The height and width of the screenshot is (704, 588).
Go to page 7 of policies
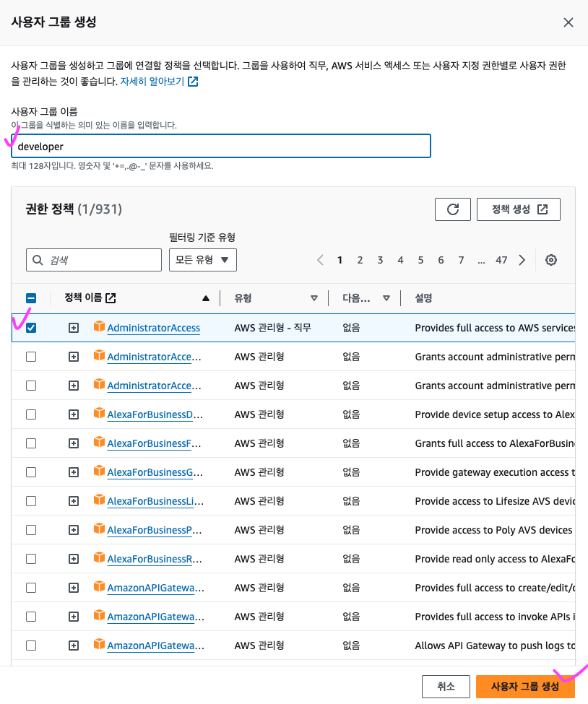tap(461, 260)
